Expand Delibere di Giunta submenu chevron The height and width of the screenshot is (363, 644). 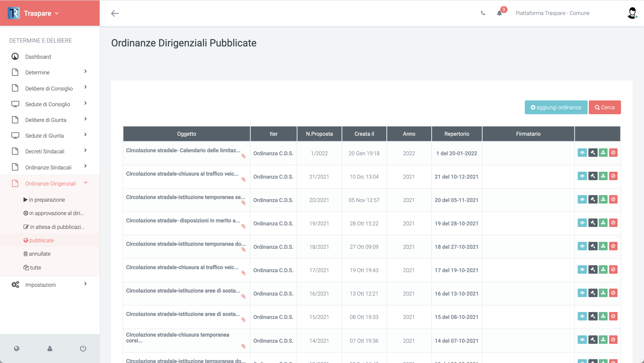tap(85, 119)
